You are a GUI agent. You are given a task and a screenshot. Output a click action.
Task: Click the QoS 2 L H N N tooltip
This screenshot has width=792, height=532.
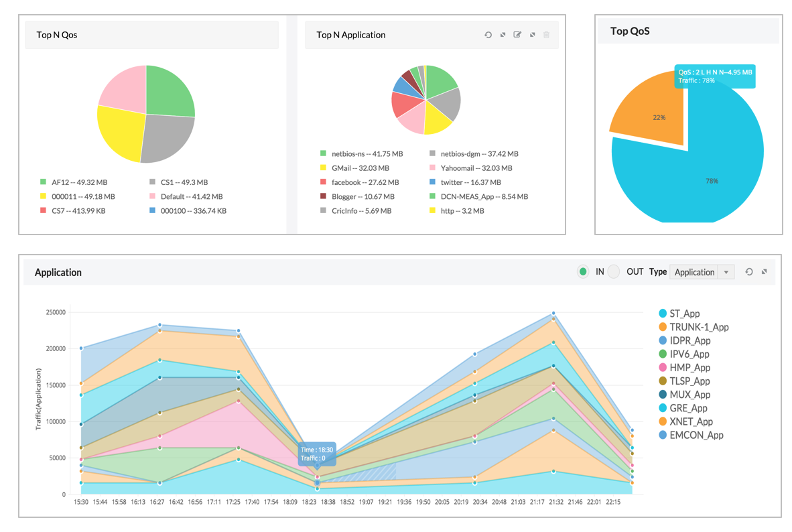click(x=715, y=76)
